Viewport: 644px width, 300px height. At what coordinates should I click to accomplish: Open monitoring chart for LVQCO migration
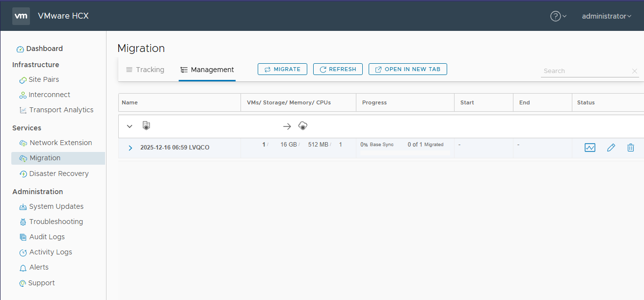point(590,148)
